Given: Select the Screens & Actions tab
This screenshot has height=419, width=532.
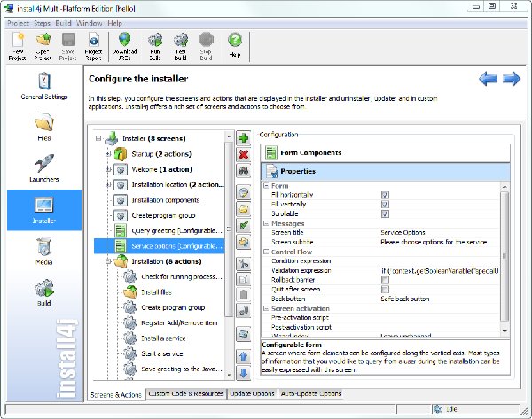Looking at the screenshot, I should pyautogui.click(x=116, y=394).
